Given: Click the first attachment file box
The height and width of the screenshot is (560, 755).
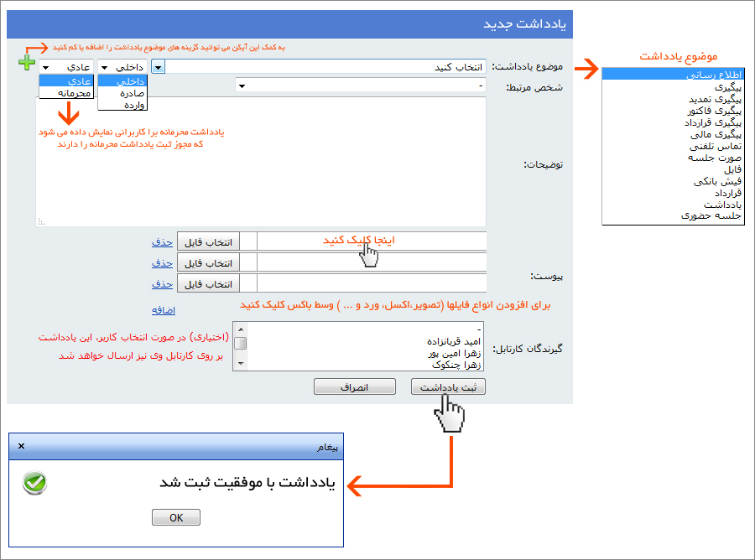Looking at the screenshot, I should (372, 241).
